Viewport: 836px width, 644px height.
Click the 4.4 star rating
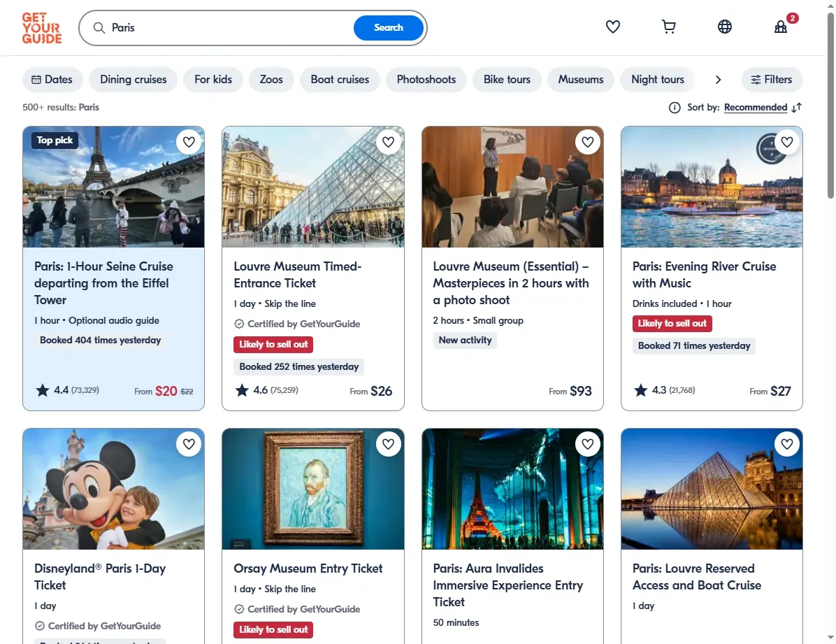point(67,390)
